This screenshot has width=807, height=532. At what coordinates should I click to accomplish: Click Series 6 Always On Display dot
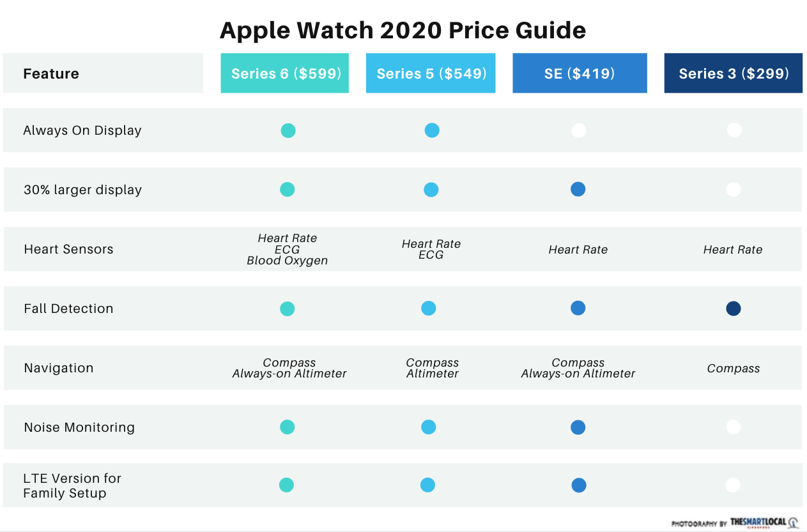(288, 130)
